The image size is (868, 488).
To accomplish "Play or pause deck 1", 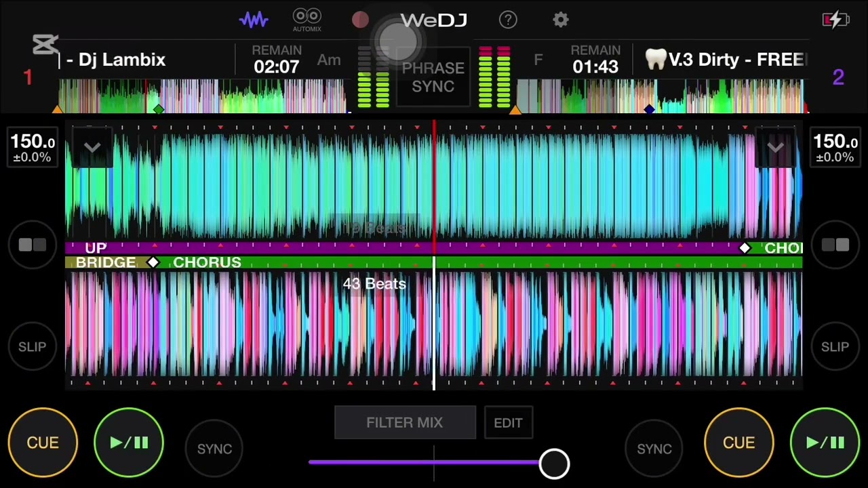I will click(129, 443).
